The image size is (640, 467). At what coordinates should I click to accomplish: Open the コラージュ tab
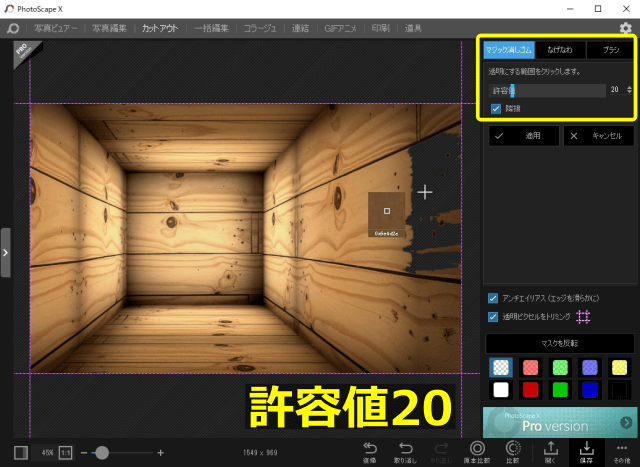(260, 28)
